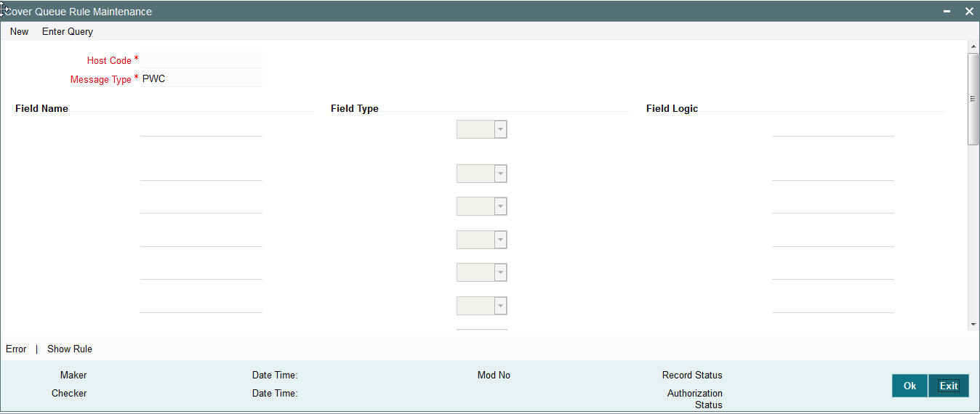Image resolution: width=980 pixels, height=414 pixels.
Task: Click the second Field Name input
Action: point(201,173)
